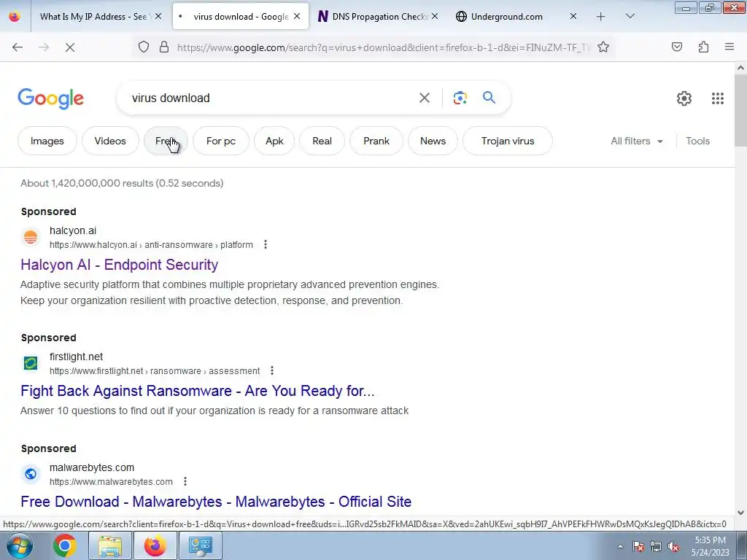
Task: Open Fight Back Against Ransomware link
Action: 197,391
